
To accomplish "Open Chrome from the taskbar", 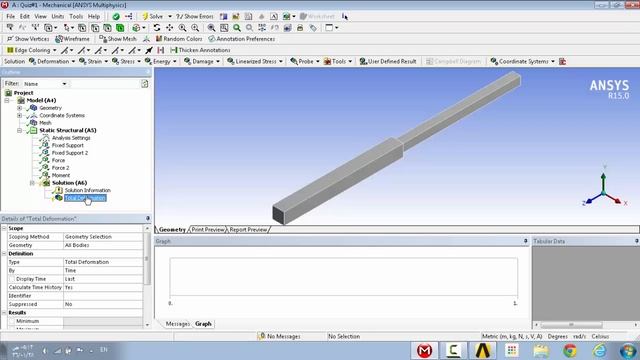I will point(570,351).
